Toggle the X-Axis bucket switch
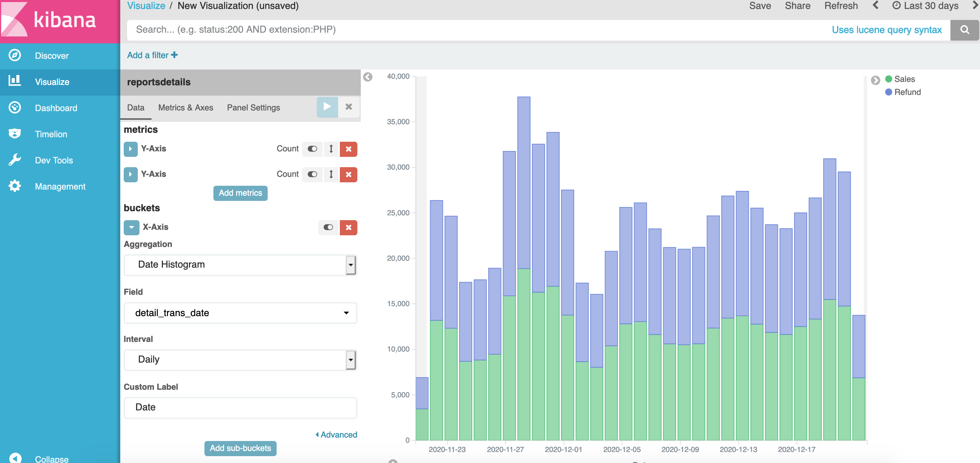Screen dimensions: 980x463 (x=328, y=227)
